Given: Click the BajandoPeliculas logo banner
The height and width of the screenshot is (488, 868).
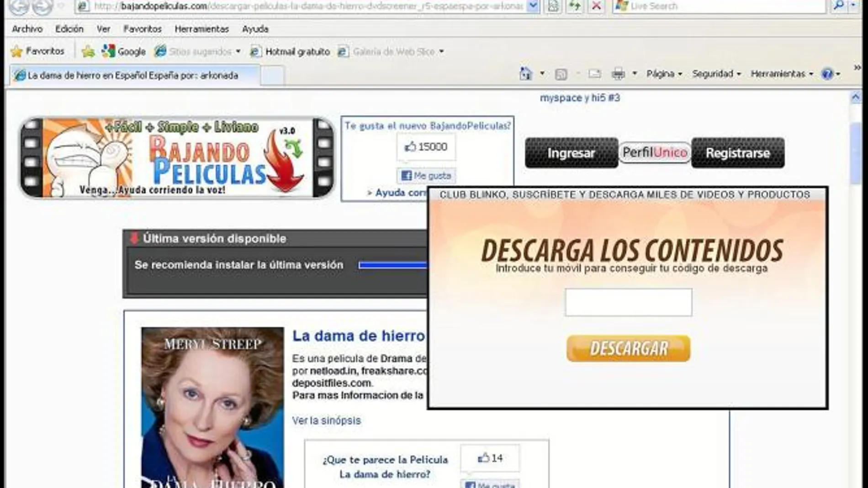Looking at the screenshot, I should click(177, 158).
